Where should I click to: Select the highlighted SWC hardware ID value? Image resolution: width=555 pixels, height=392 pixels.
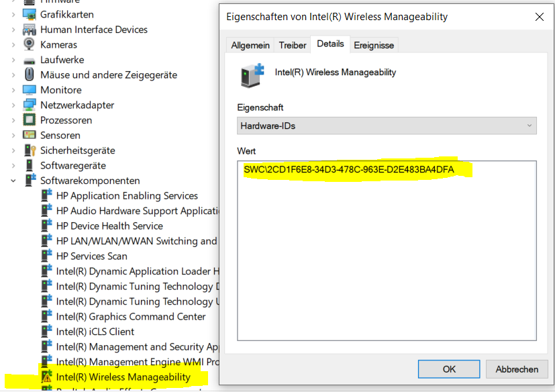click(349, 170)
